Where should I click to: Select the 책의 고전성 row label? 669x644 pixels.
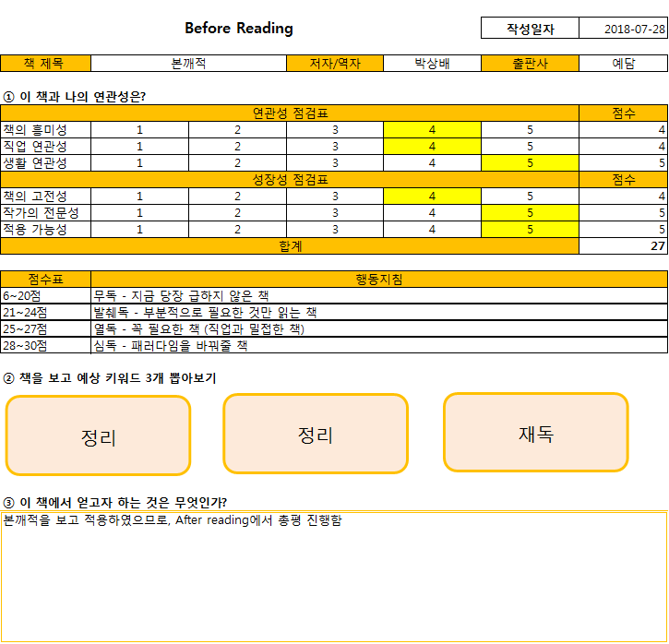point(45,197)
